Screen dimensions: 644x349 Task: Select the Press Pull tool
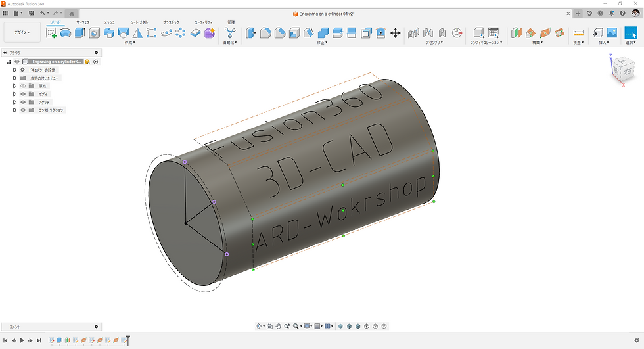(250, 33)
